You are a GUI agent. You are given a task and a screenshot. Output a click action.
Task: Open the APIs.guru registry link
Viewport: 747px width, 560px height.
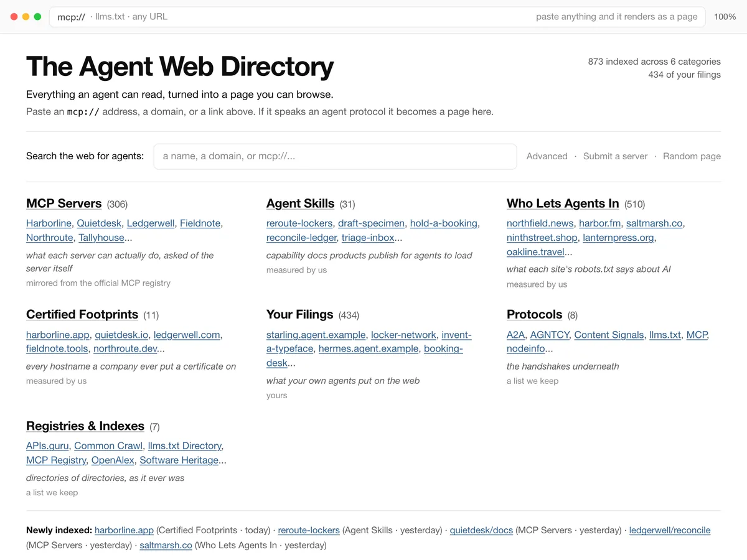pos(47,446)
